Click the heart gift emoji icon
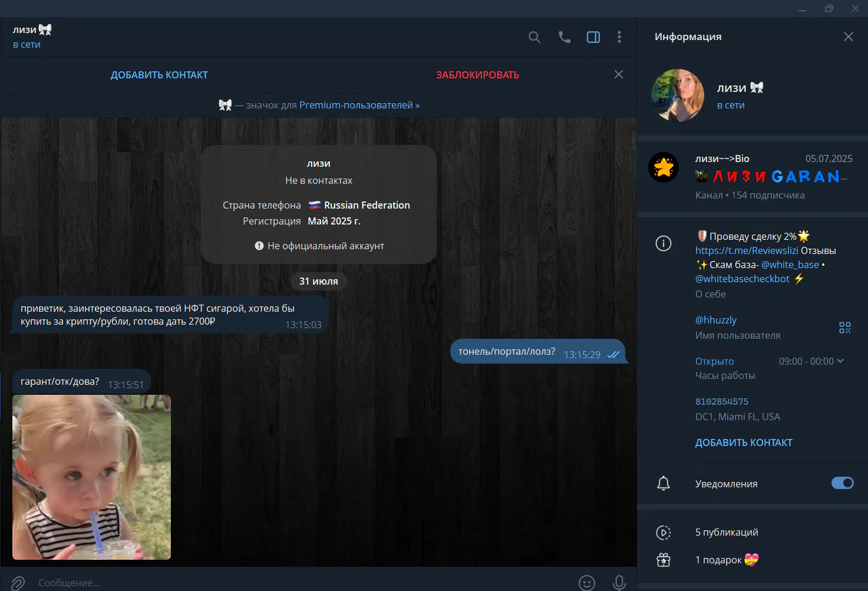This screenshot has height=591, width=868. (751, 560)
